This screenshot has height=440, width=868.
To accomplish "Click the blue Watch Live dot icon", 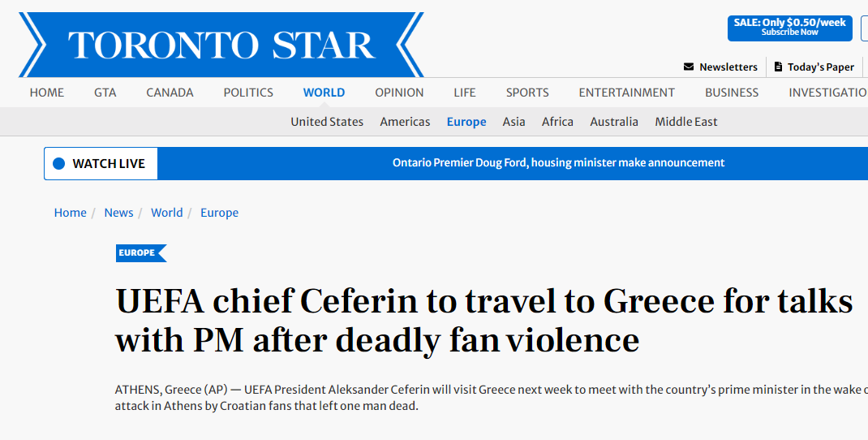I will [x=58, y=163].
